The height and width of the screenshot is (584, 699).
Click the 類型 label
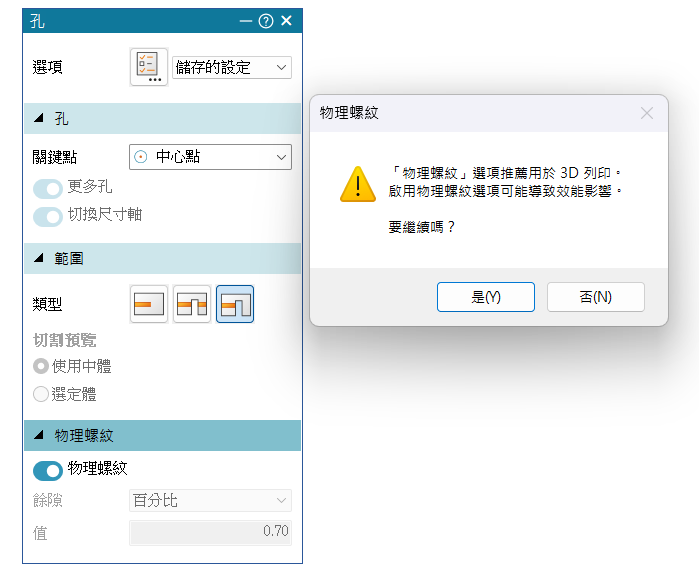[47, 304]
